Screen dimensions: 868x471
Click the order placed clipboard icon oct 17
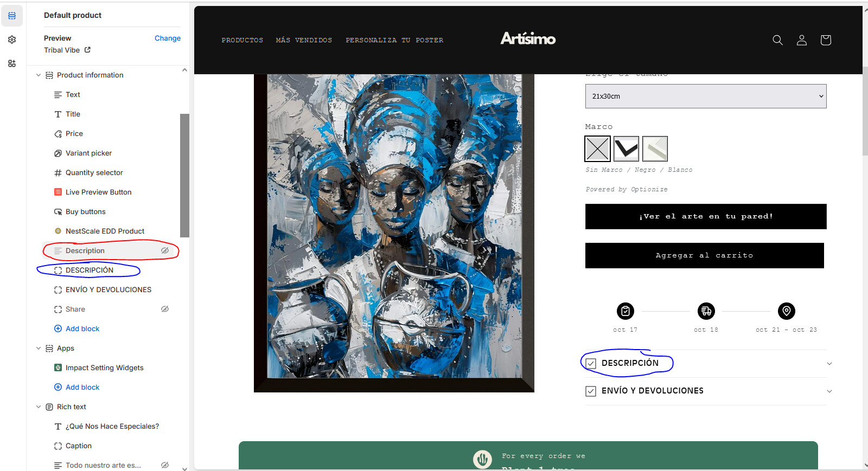(x=626, y=311)
